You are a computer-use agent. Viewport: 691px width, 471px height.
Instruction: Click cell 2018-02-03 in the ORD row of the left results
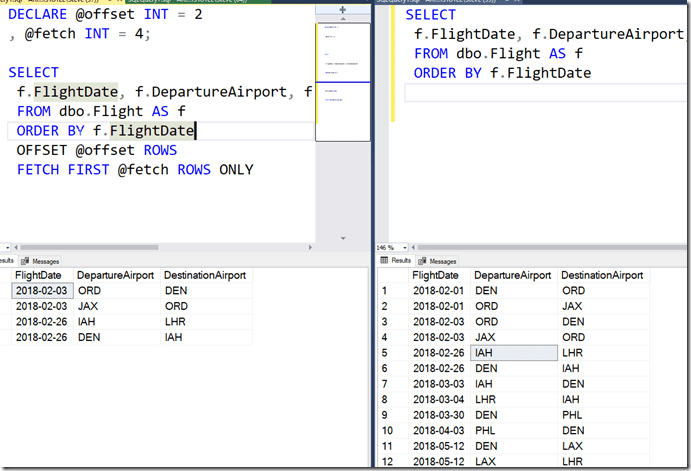tap(42, 291)
